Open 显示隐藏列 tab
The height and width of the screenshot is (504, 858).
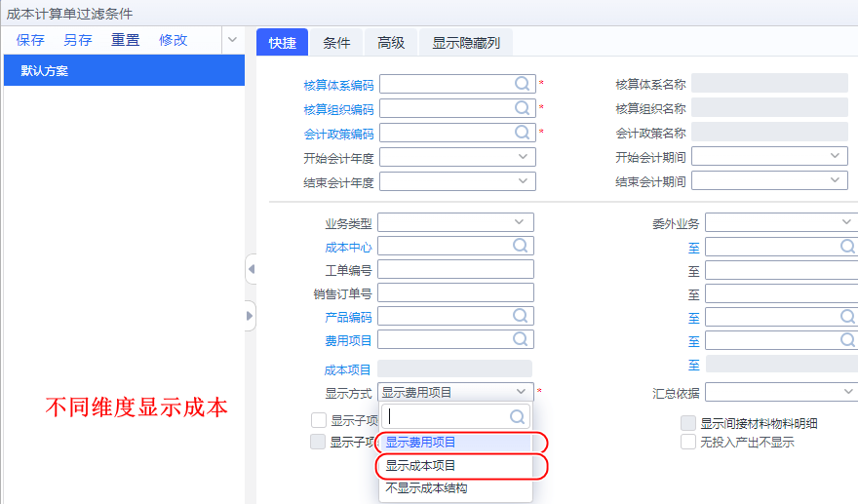466,42
